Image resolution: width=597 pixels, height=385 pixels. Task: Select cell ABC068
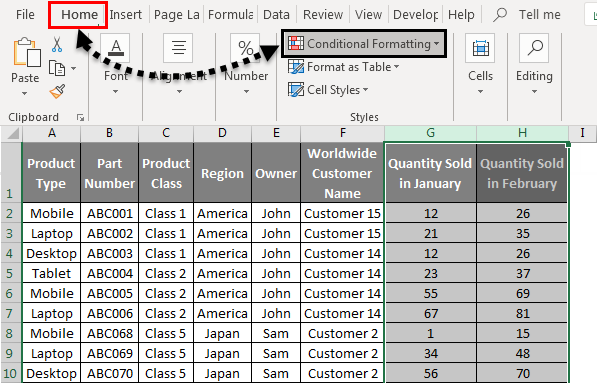pyautogui.click(x=110, y=334)
